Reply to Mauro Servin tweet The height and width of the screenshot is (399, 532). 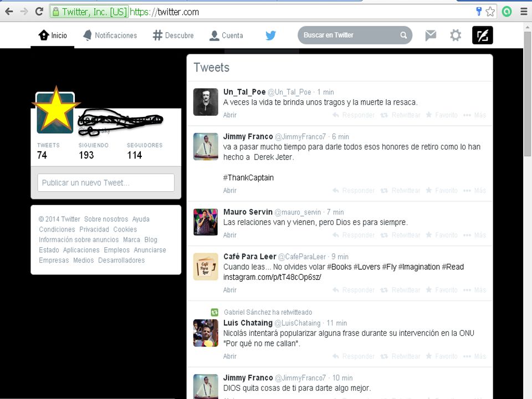(354, 235)
